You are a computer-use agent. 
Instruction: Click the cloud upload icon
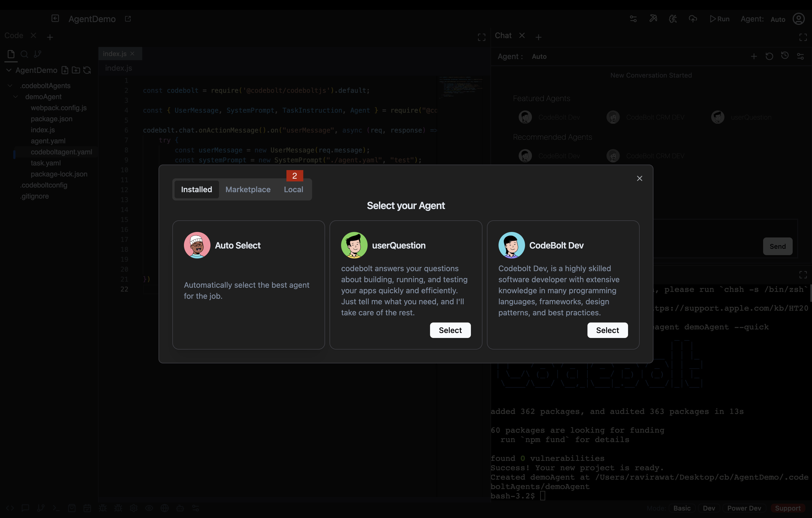(693, 19)
